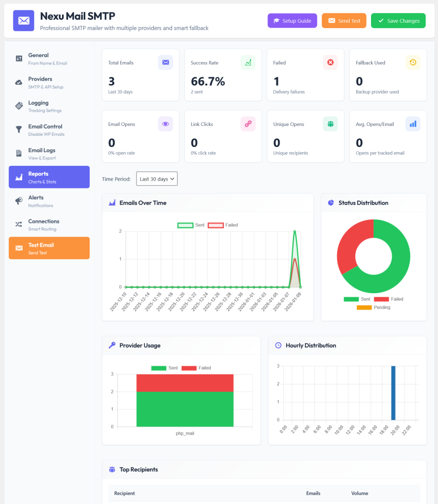Go to Email Logs section

point(49,154)
